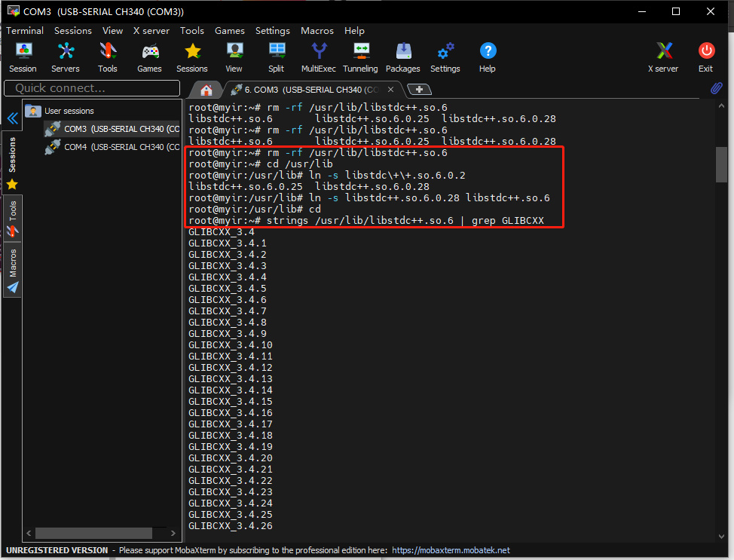
Task: Click terminal scrollbar down arrow
Action: 721,537
